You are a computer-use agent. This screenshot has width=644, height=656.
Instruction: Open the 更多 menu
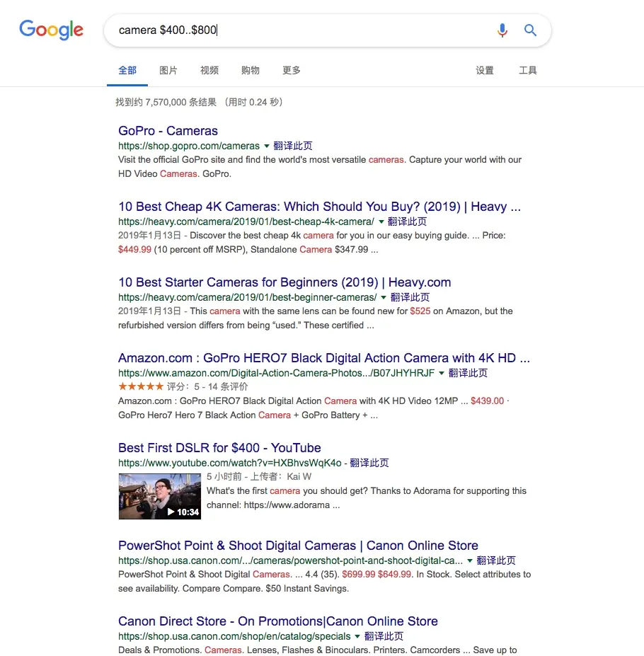tap(292, 70)
